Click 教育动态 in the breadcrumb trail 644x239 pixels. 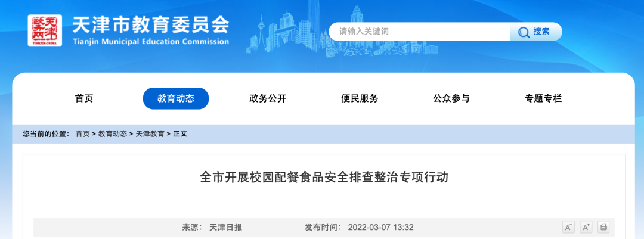pos(113,134)
